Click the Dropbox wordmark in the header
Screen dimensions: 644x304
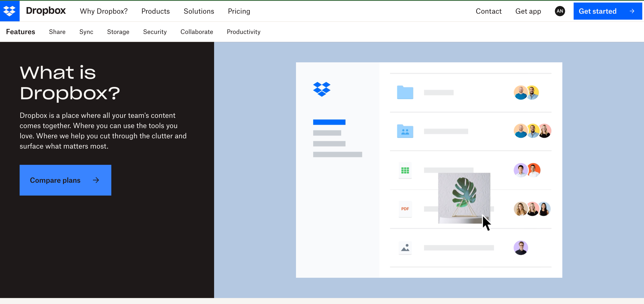click(x=46, y=11)
